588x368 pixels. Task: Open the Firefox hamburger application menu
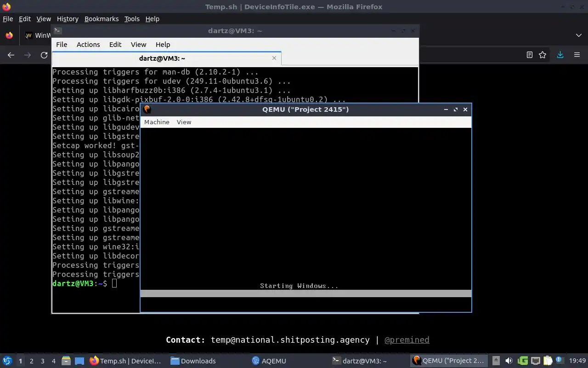[x=577, y=55]
